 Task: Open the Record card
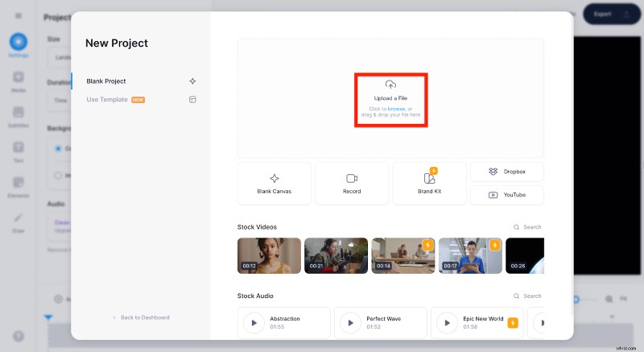[x=352, y=184]
